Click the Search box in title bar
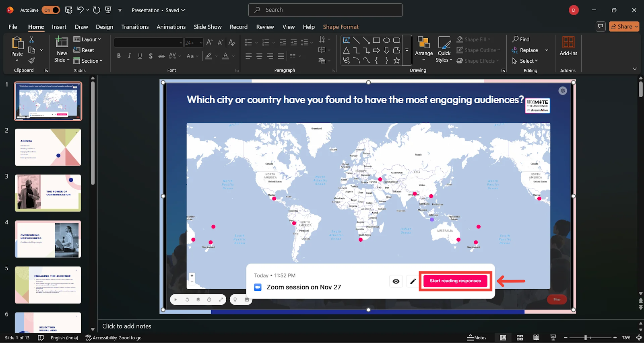 point(326,10)
